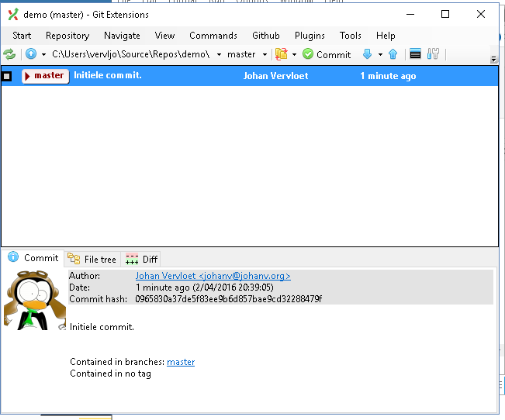This screenshot has height=420, width=505.
Task: Open the Start menu
Action: pyautogui.click(x=22, y=36)
